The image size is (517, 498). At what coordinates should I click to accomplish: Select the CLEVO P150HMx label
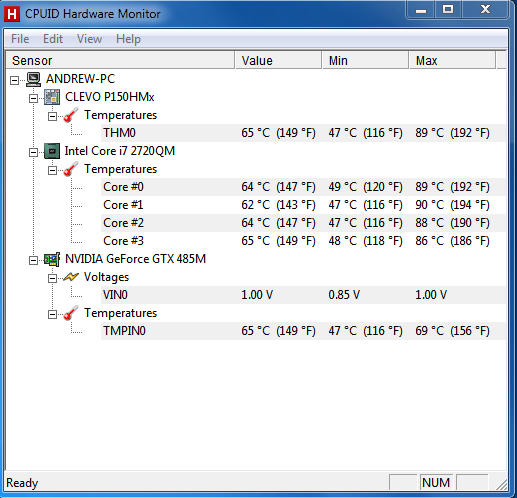click(x=110, y=97)
